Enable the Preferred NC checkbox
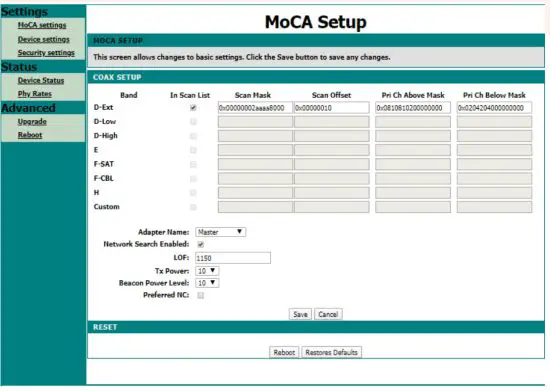The height and width of the screenshot is (391, 550). coord(201,295)
